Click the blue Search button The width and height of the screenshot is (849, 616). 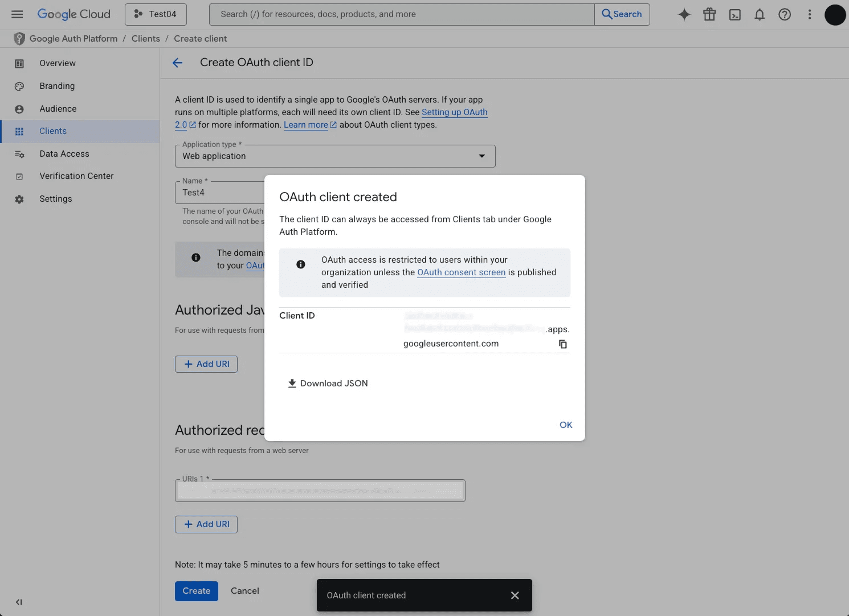click(x=622, y=14)
